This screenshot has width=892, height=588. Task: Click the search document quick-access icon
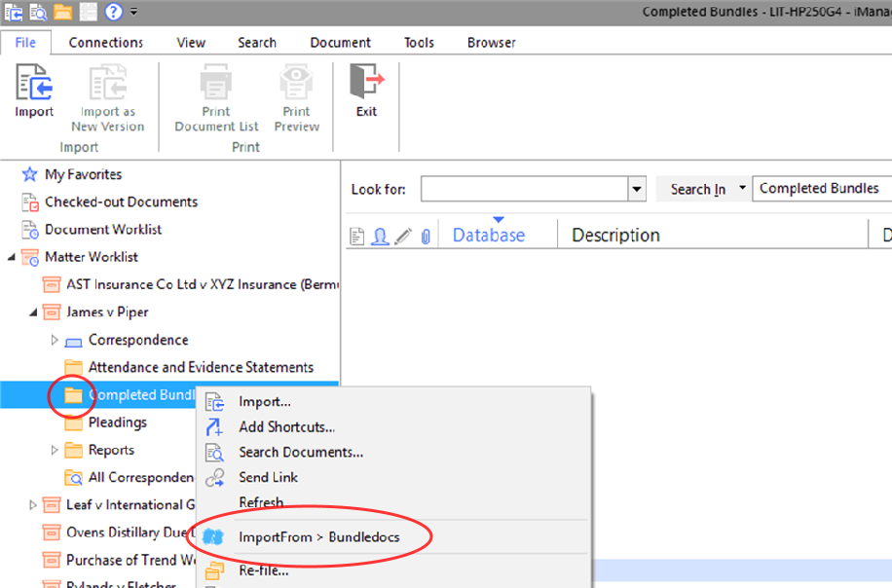[38, 12]
